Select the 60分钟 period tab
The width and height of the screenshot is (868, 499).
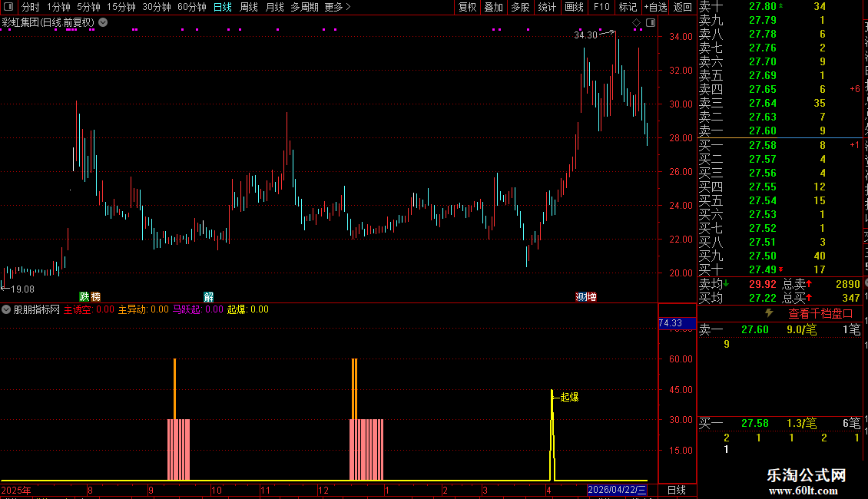(191, 7)
